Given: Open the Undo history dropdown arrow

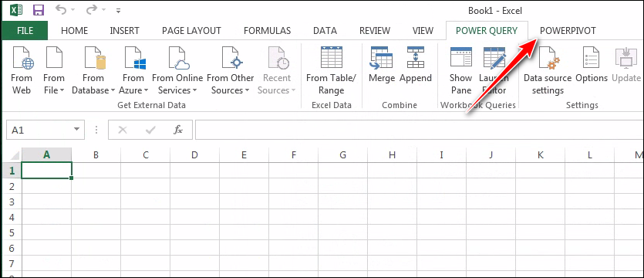Looking at the screenshot, I should click(x=72, y=10).
